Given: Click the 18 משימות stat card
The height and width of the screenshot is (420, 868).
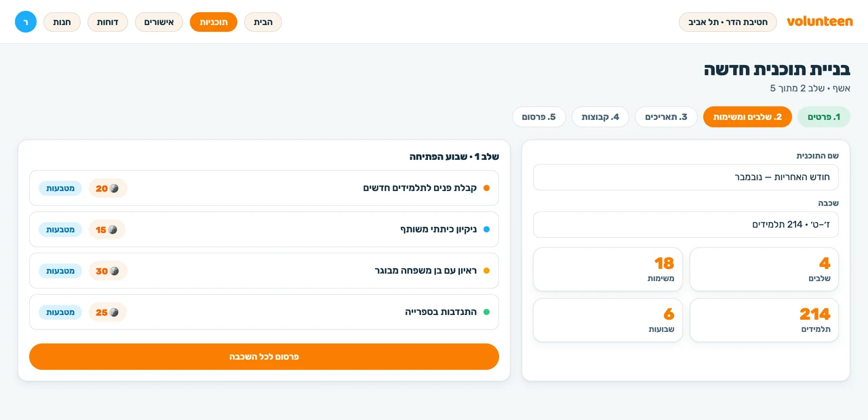Looking at the screenshot, I should [608, 270].
